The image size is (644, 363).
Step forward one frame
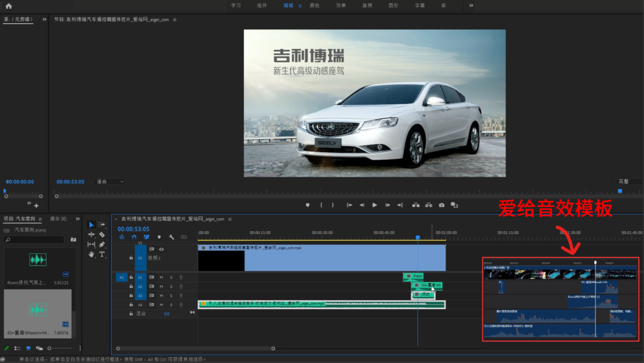[388, 205]
